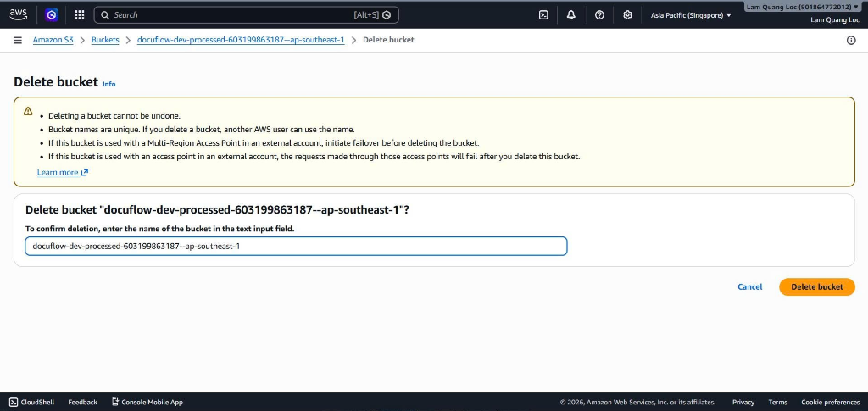Screen dimensions: 868x411
Task: Confirm with the Delete bucket button
Action: tap(817, 286)
